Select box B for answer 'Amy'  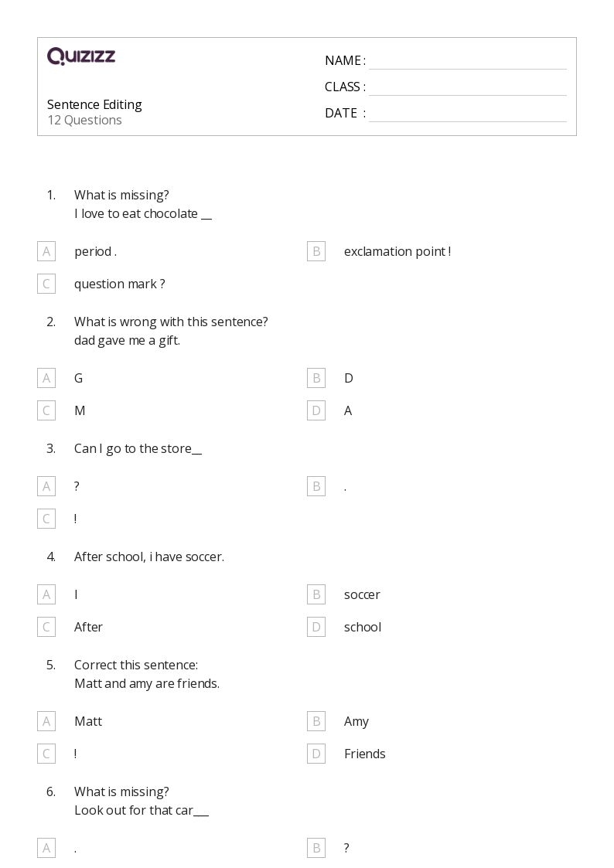[x=316, y=721]
